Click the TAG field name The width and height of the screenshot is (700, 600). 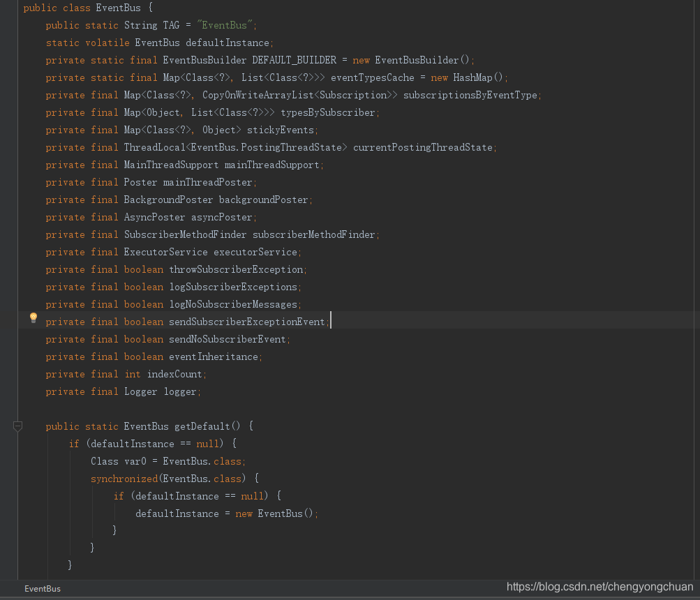171,25
